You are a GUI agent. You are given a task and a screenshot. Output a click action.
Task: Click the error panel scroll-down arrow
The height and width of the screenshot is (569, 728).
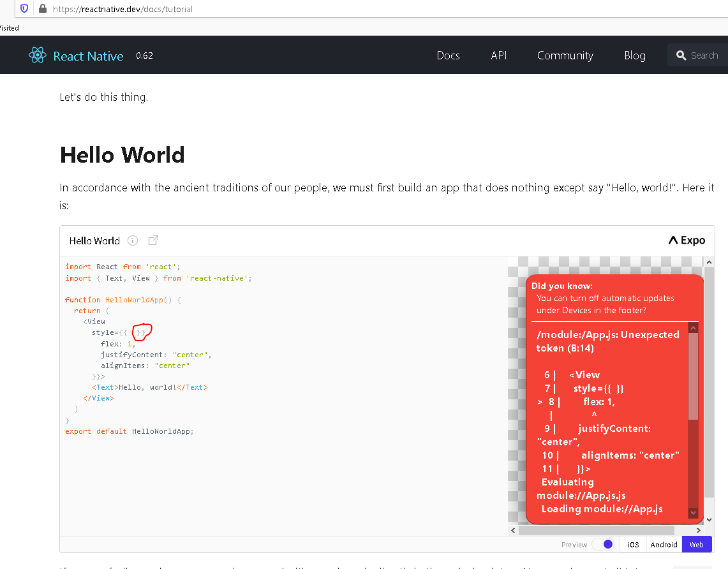693,513
